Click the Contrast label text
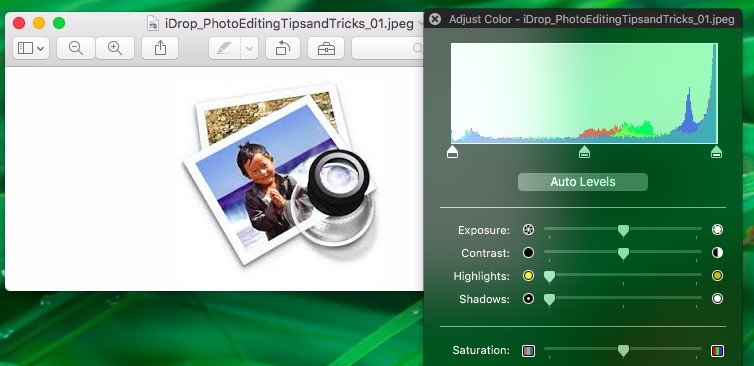 coord(485,253)
